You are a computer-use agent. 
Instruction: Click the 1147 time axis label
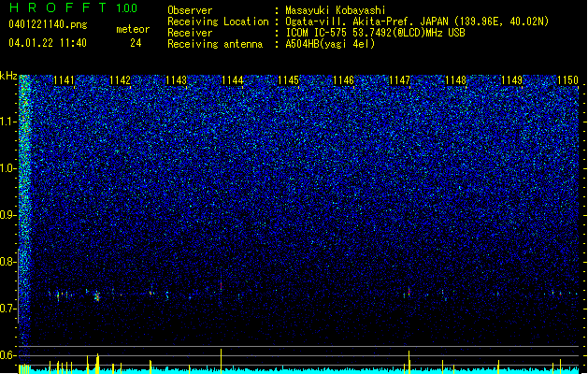pyautogui.click(x=400, y=80)
